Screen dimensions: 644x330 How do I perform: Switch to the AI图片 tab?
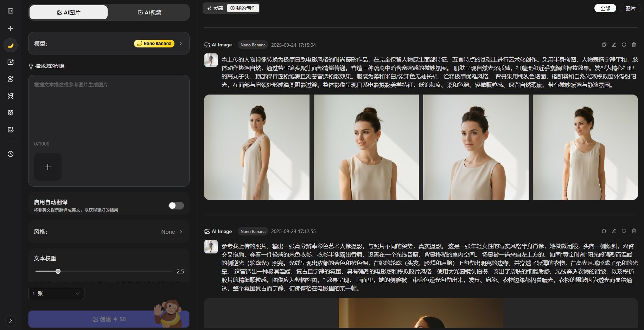69,12
